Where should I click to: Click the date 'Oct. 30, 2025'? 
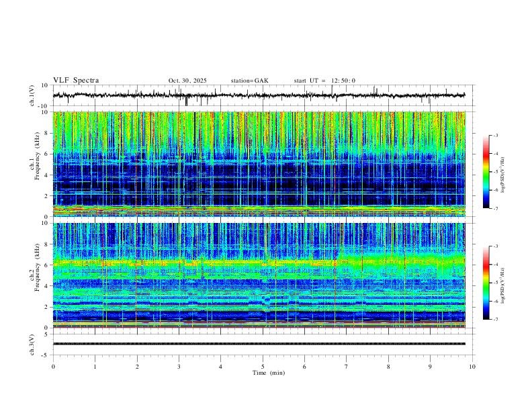[x=187, y=81]
